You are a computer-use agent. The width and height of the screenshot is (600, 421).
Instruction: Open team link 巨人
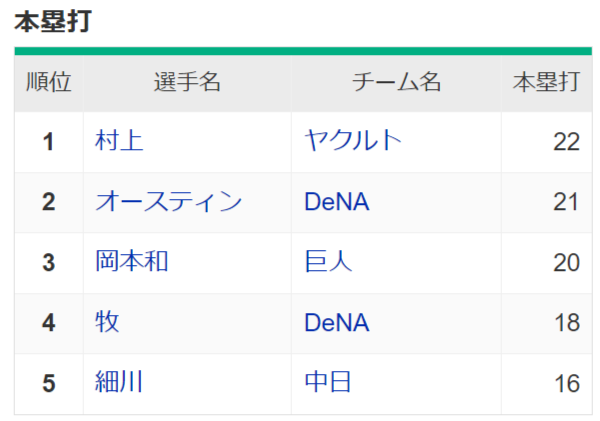(328, 262)
